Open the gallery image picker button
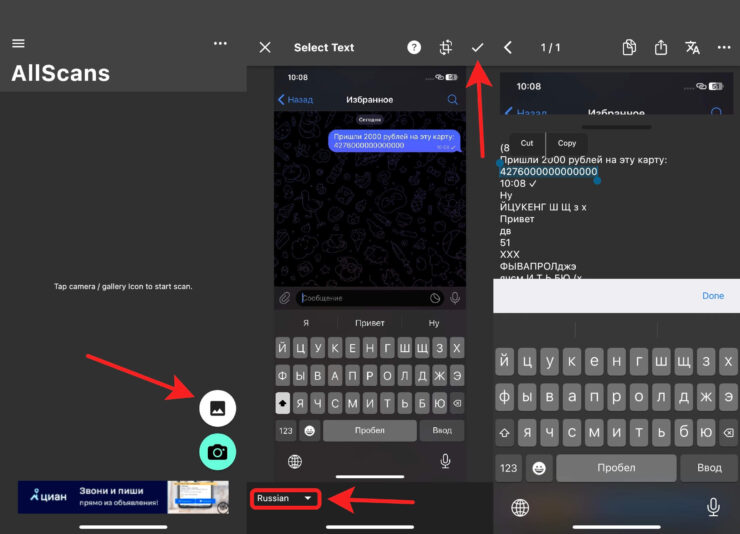The image size is (740, 534). [x=218, y=407]
